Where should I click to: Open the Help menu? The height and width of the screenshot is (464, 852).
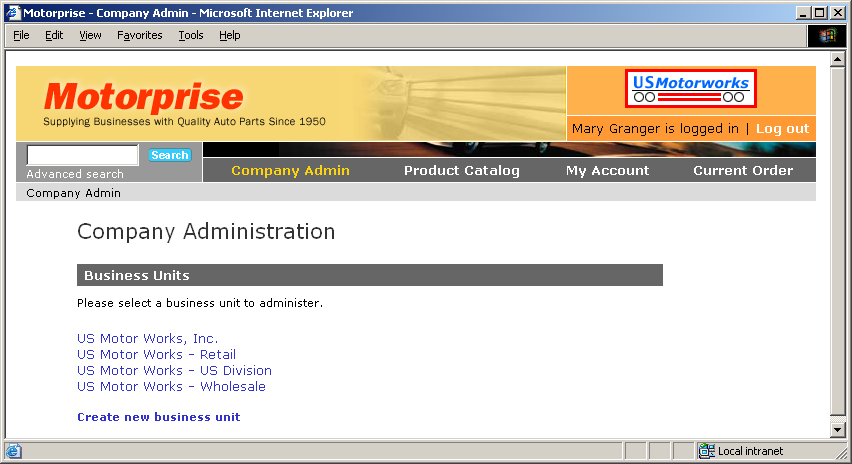(229, 35)
